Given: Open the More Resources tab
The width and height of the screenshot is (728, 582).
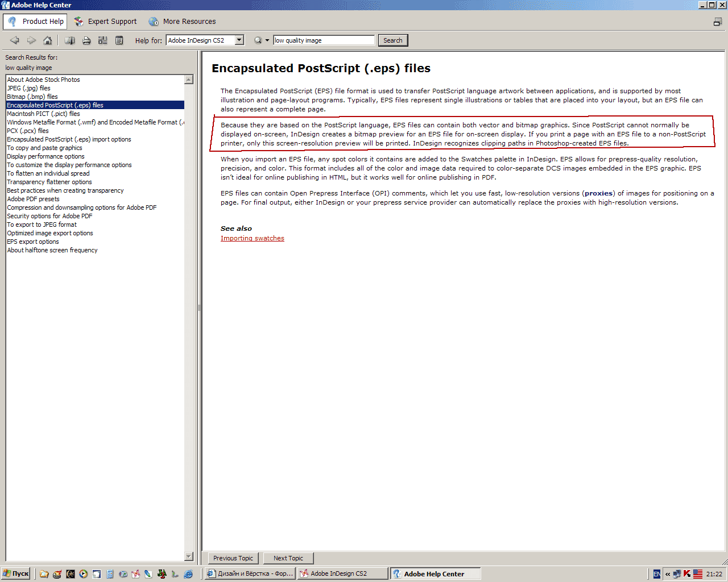Looking at the screenshot, I should [x=183, y=22].
